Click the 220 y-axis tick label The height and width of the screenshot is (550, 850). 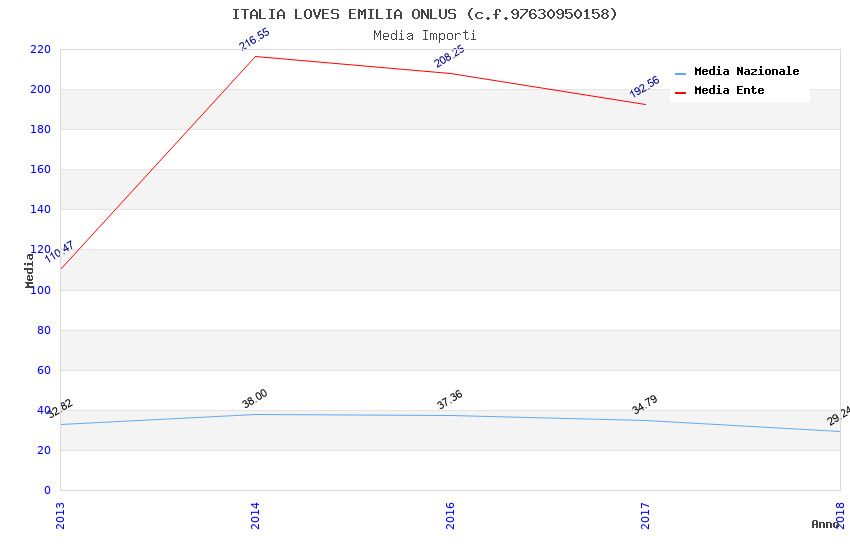(40, 49)
